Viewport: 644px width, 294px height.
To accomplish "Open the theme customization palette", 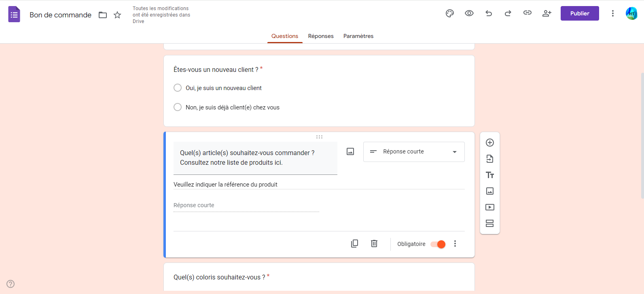I will coord(450,13).
